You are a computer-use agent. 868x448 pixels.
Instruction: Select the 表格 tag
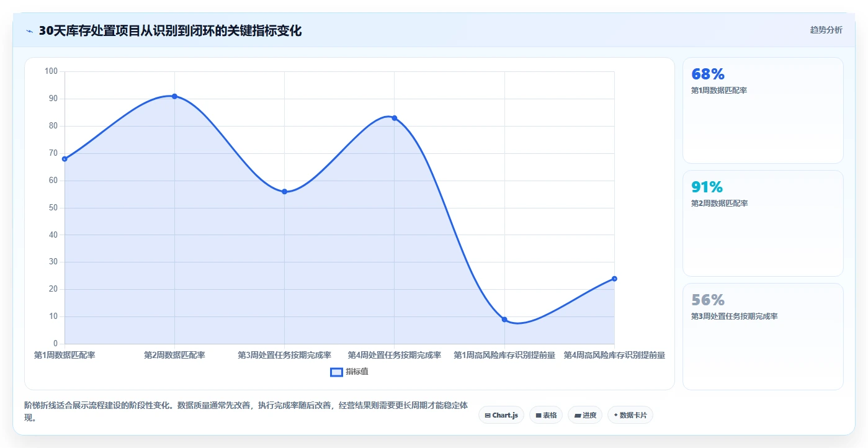click(x=546, y=415)
